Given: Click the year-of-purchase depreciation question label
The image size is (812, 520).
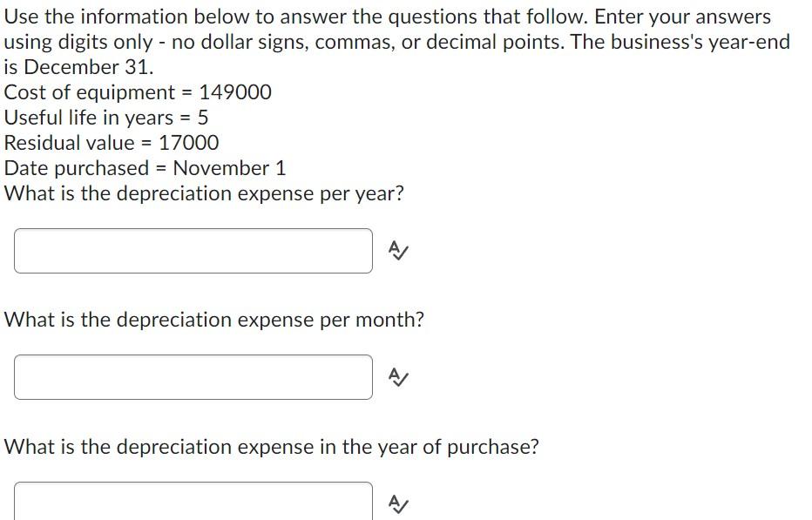Looking at the screenshot, I should pos(272,447).
